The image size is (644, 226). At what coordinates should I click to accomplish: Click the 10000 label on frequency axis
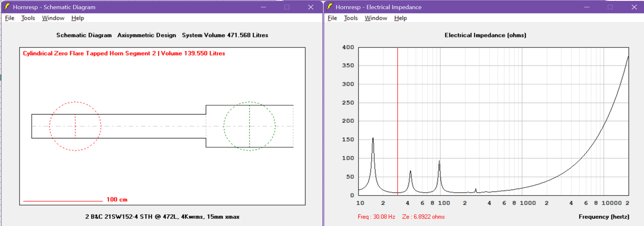coord(611,203)
